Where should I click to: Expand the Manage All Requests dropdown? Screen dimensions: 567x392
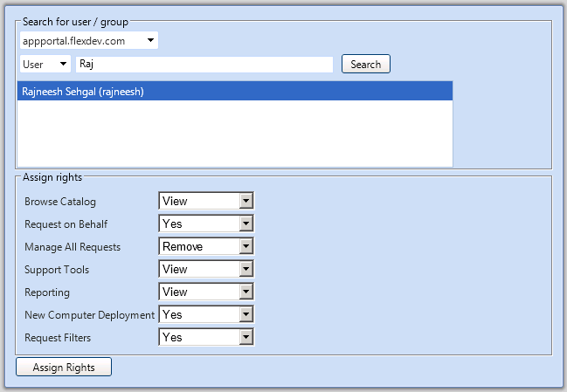click(206, 246)
